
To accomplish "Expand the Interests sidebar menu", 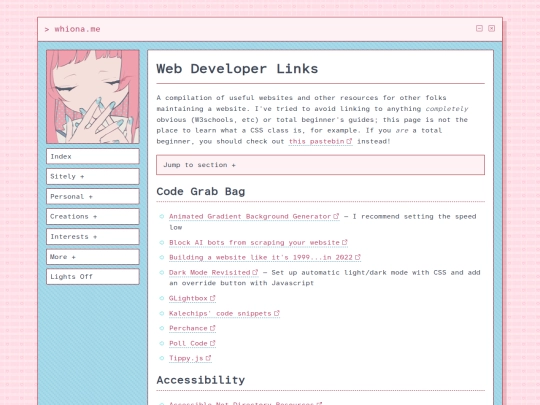I will pos(93,237).
